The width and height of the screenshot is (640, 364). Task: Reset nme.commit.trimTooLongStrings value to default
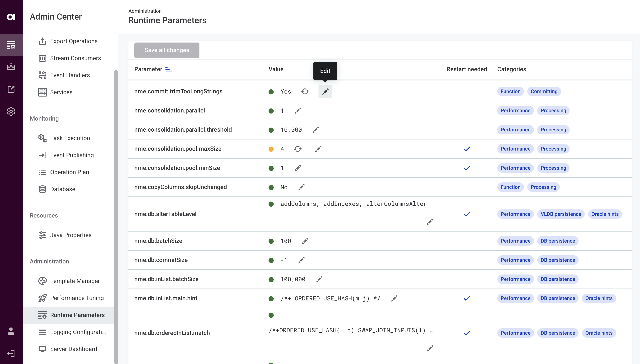click(x=305, y=91)
